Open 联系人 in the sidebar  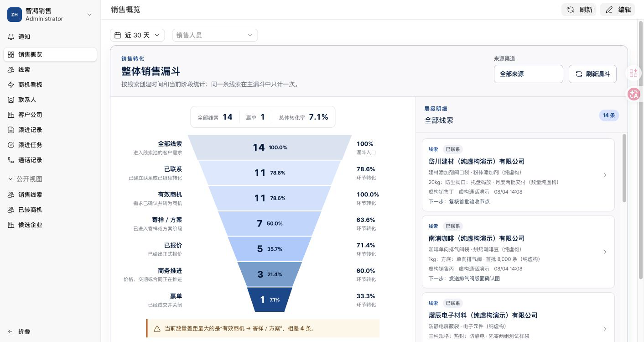click(x=50, y=100)
